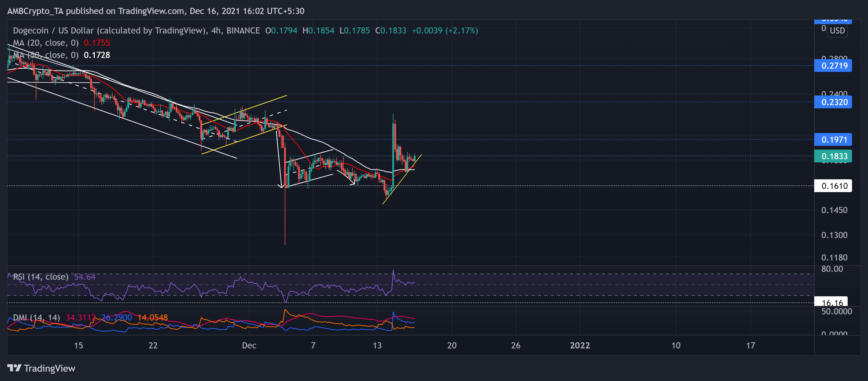
Task: Click the '26' date on time axis
Action: point(516,345)
